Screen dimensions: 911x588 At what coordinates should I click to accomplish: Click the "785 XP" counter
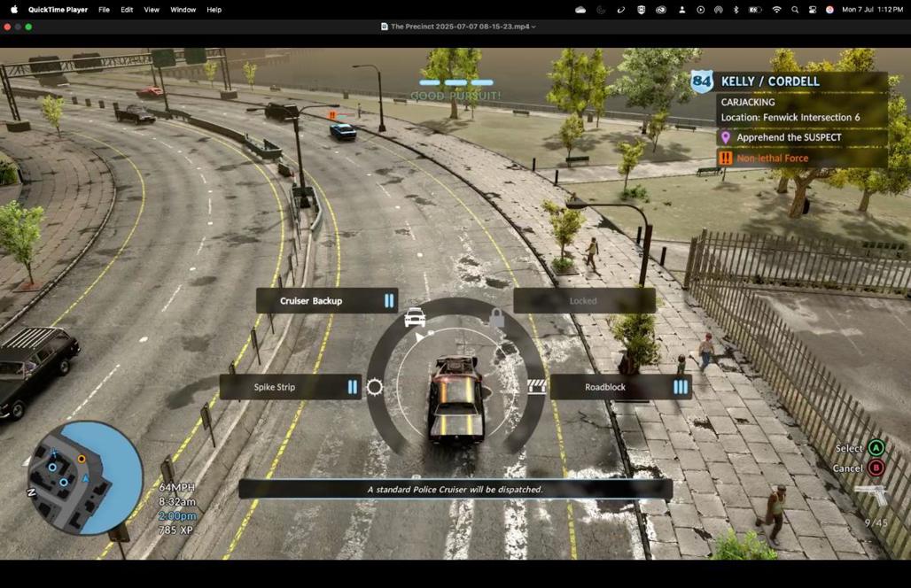click(176, 530)
